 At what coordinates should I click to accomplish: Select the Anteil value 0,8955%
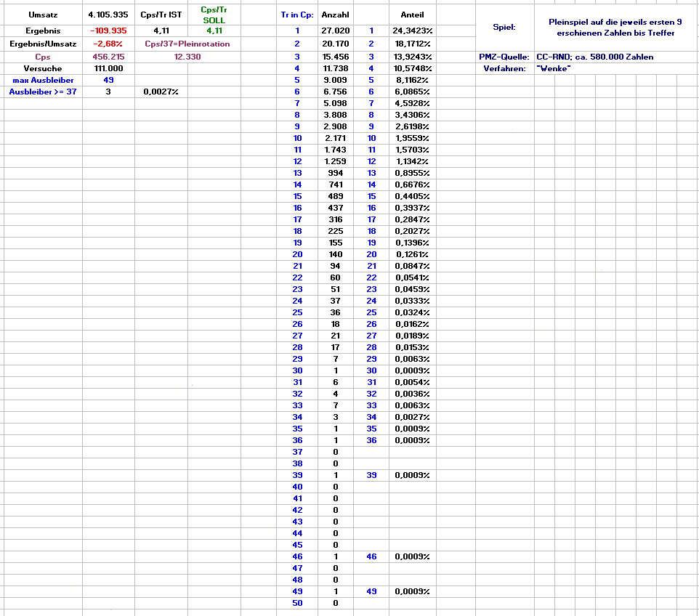click(413, 173)
